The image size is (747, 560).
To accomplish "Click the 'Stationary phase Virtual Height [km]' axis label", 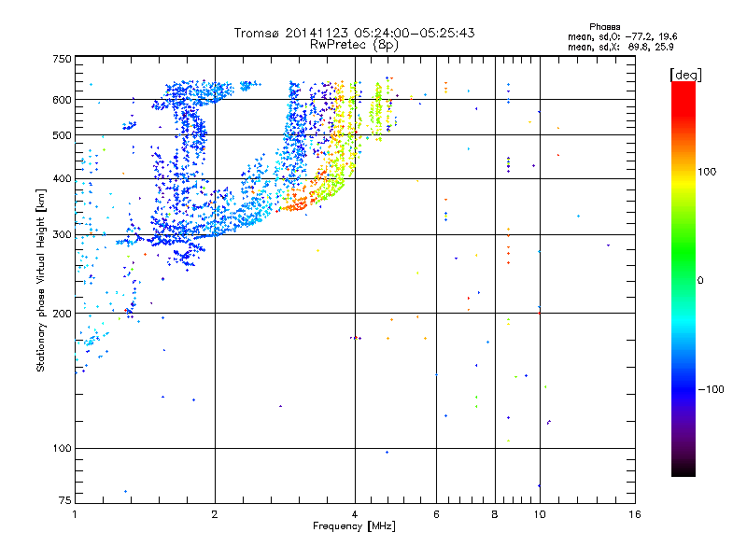I will coord(41,280).
